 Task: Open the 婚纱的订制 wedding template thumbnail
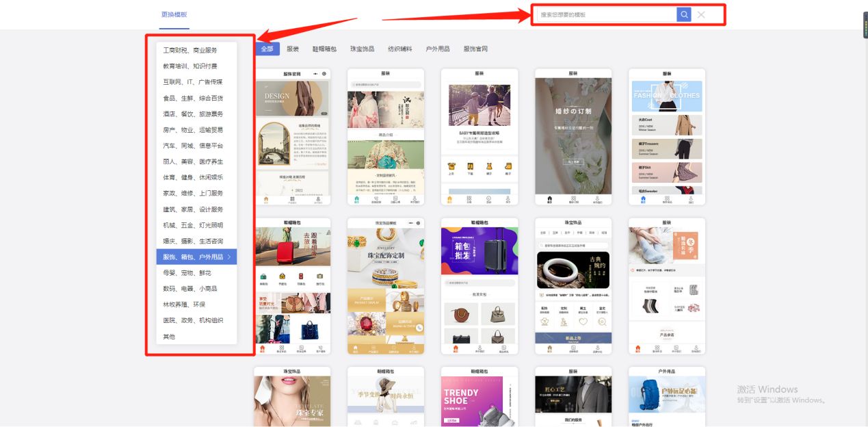pos(573,135)
